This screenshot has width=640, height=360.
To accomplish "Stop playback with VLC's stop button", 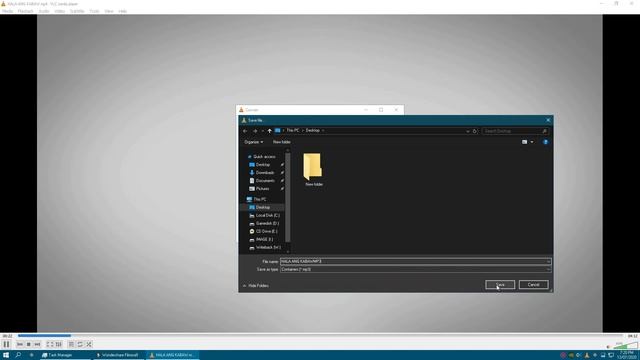I will pos(29,344).
